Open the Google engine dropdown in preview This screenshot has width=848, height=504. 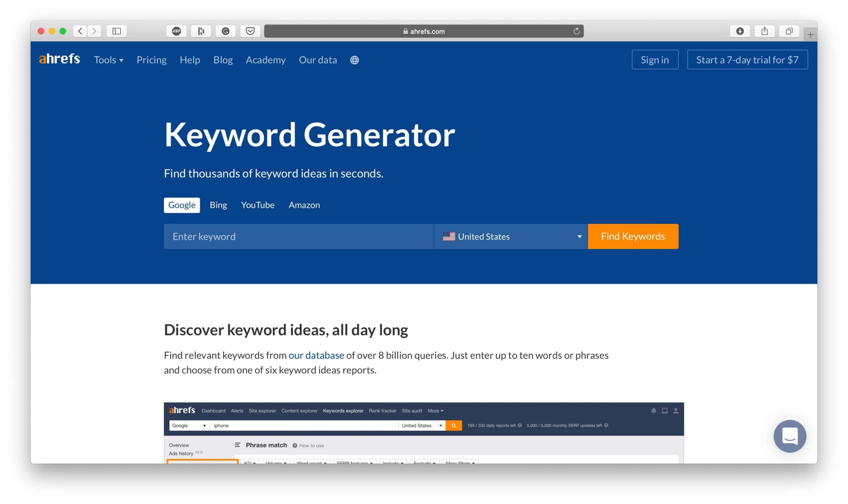189,426
